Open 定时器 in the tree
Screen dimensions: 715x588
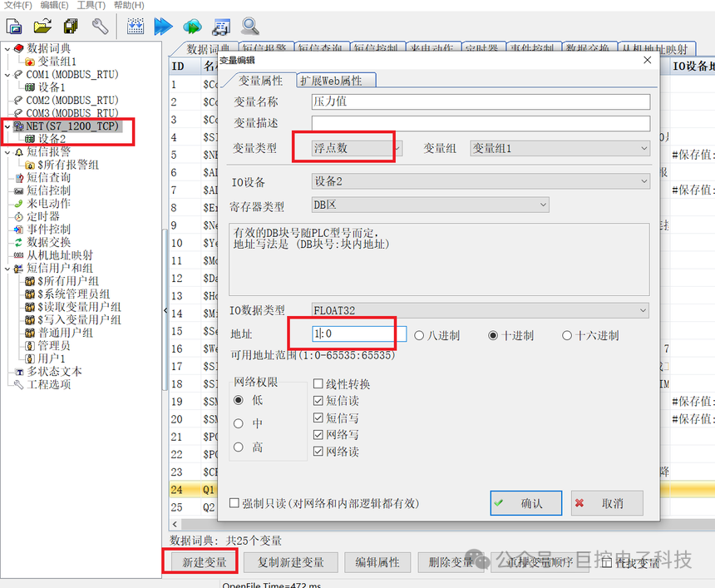(43, 216)
